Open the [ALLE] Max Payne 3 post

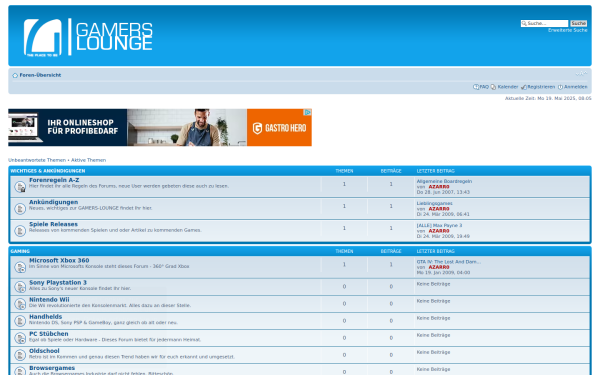(439, 226)
